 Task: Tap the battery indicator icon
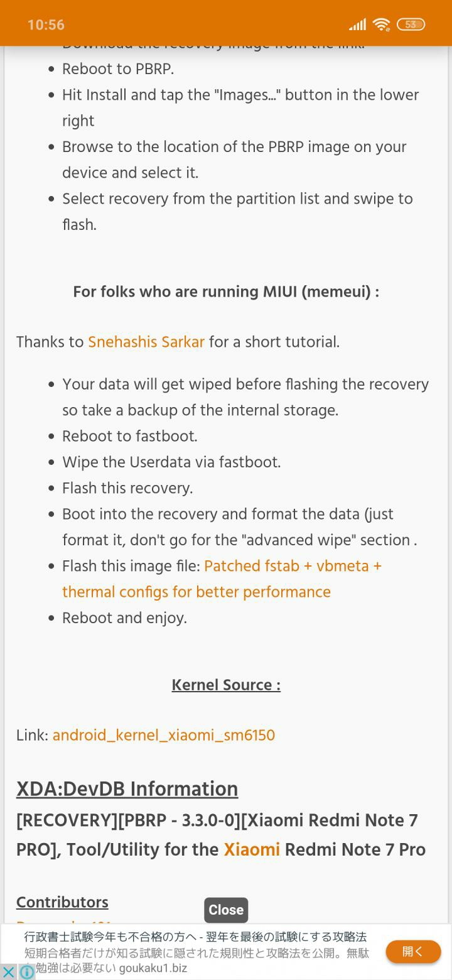pos(411,24)
